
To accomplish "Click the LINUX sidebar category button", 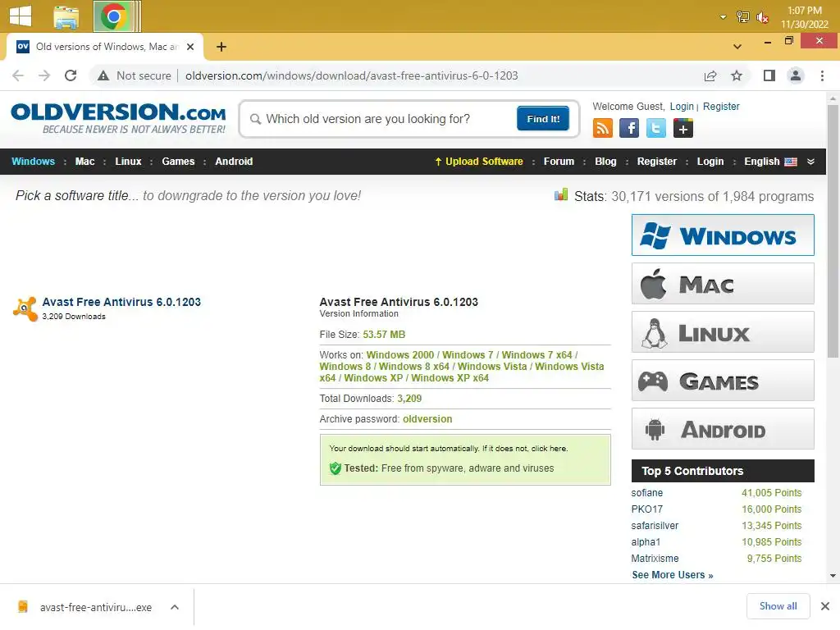I will 723,332.
